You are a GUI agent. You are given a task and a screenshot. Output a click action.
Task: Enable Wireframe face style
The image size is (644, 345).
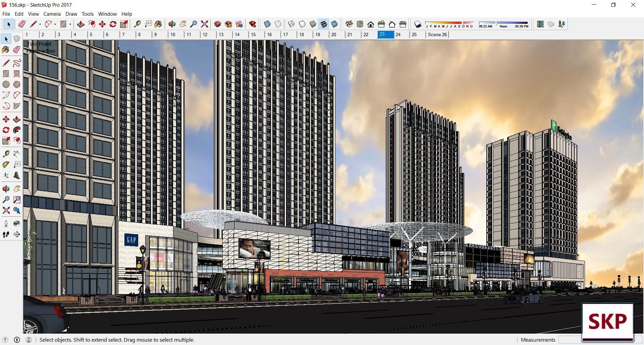pyautogui.click(x=291, y=24)
